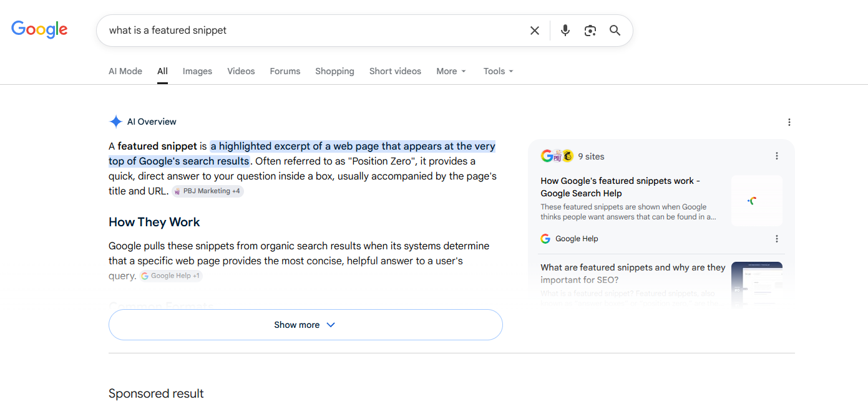Switch to the Shopping tab
The width and height of the screenshot is (868, 412).
point(334,71)
